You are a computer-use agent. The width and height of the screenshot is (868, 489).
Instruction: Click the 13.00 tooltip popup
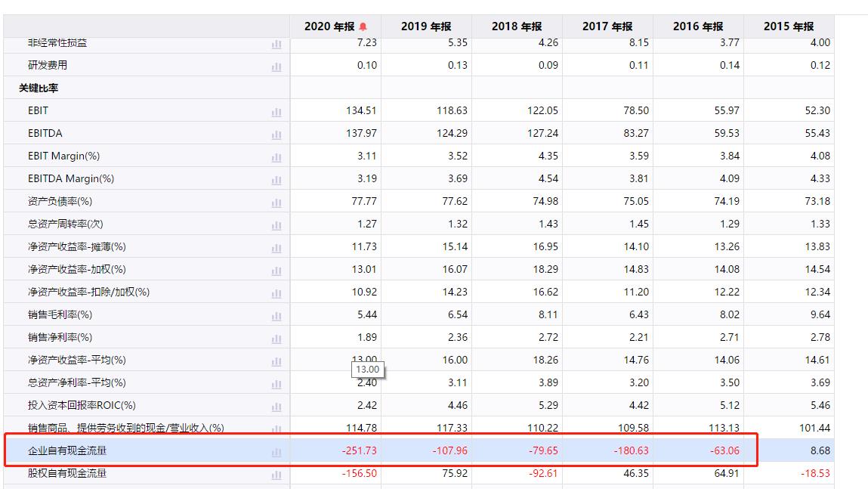(367, 370)
